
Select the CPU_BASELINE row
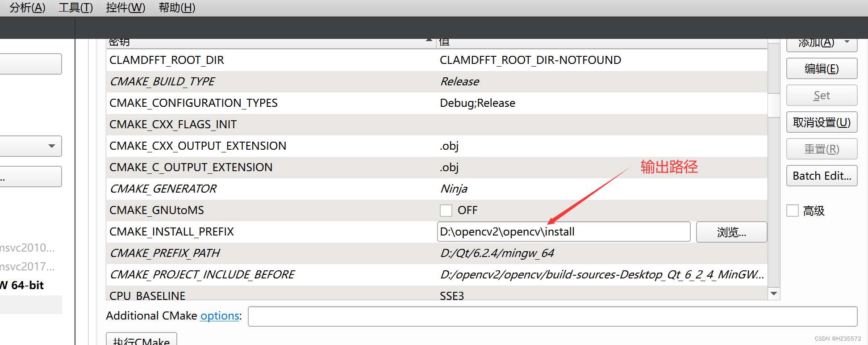click(437, 294)
